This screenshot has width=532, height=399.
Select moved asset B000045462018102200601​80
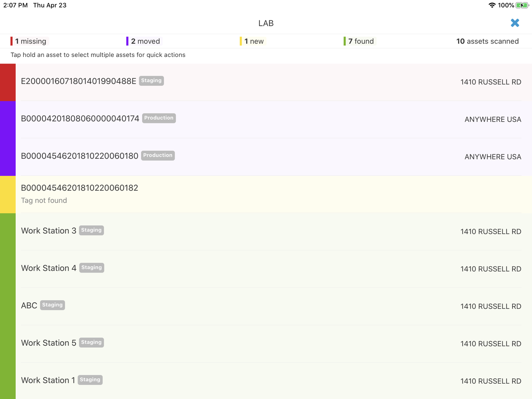[266, 157]
